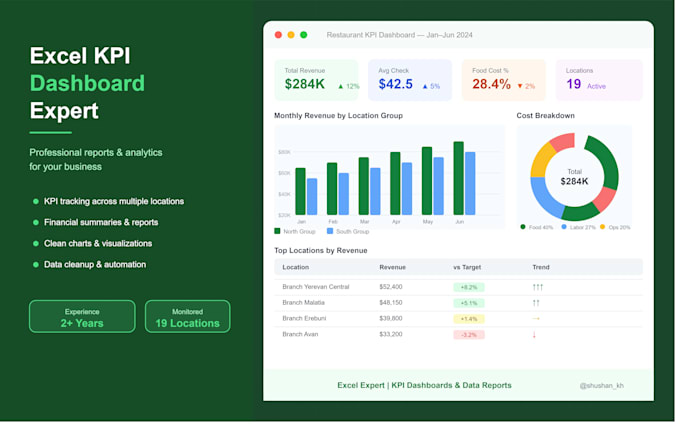
Task: Click the +5.1% green target badge
Action: pos(469,303)
